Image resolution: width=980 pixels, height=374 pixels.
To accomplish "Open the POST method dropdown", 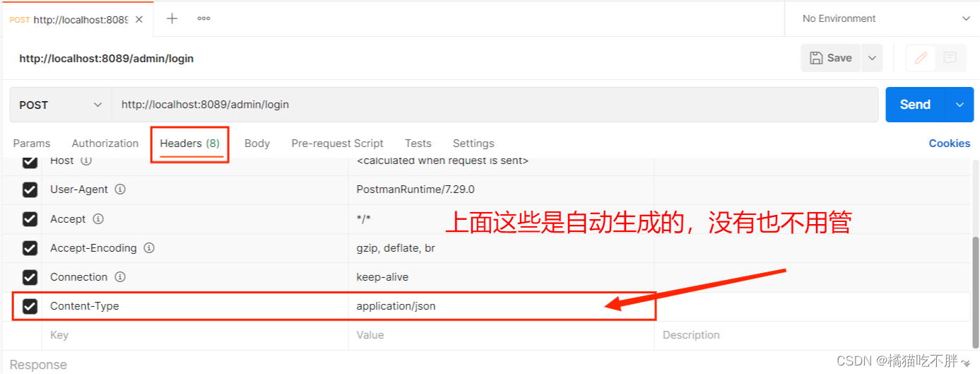I will point(61,105).
